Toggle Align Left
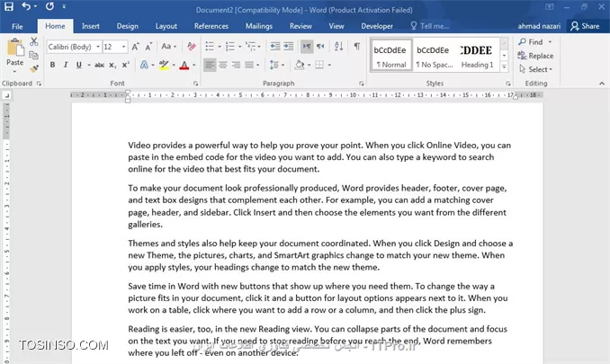Viewport: 610px width, 364px height. (210, 65)
